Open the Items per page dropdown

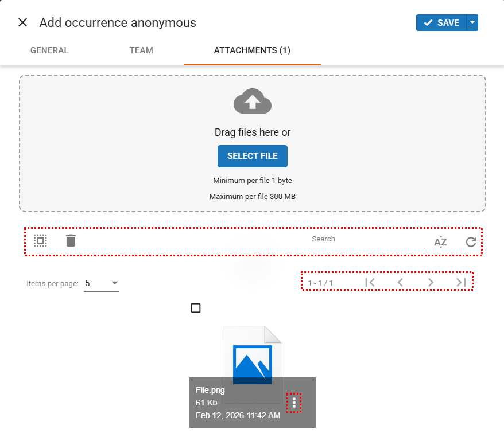pyautogui.click(x=102, y=283)
